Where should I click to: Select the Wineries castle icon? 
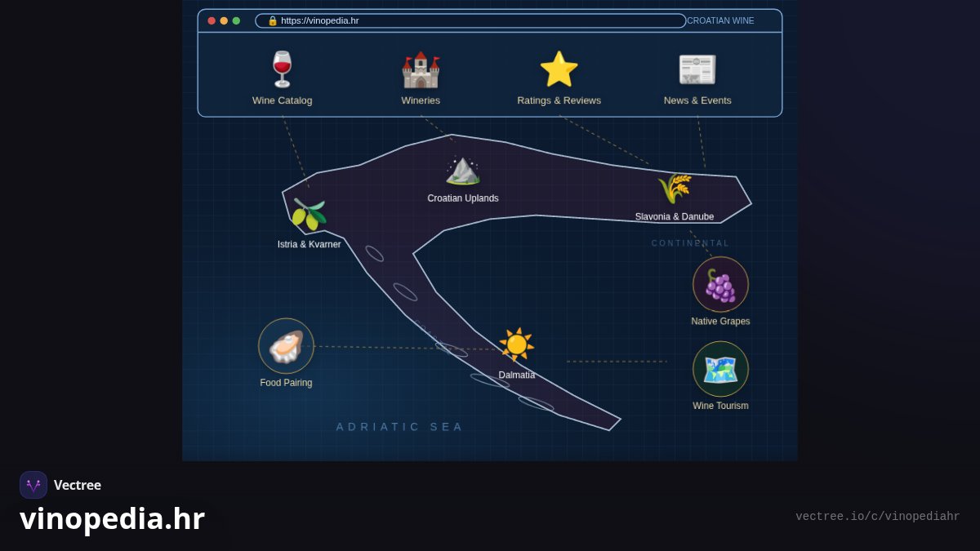[x=421, y=69]
